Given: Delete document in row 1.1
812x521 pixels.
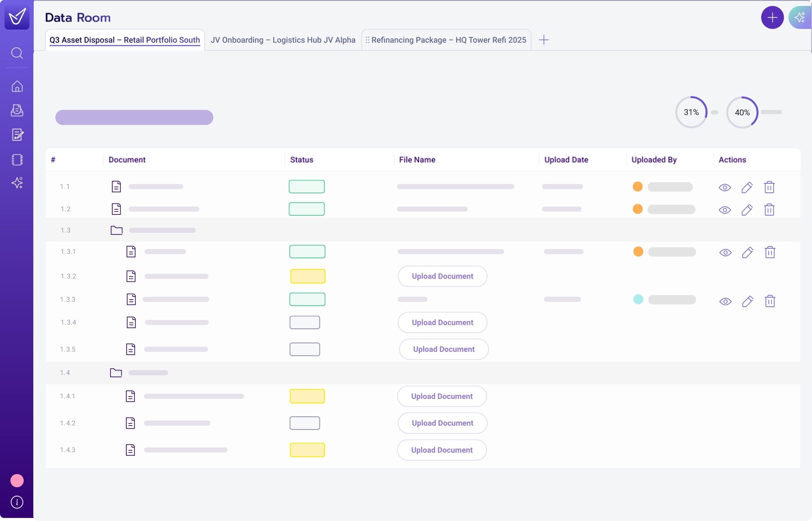Looking at the screenshot, I should (769, 187).
